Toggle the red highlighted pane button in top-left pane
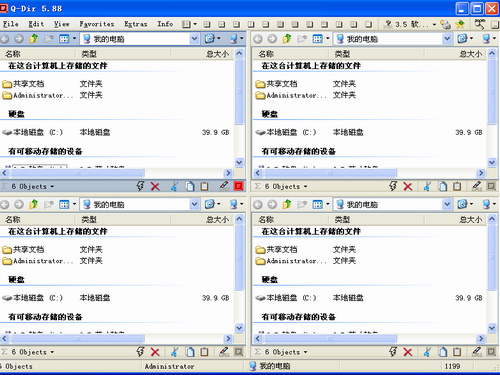Viewport: 500px width, 375px height. (239, 186)
